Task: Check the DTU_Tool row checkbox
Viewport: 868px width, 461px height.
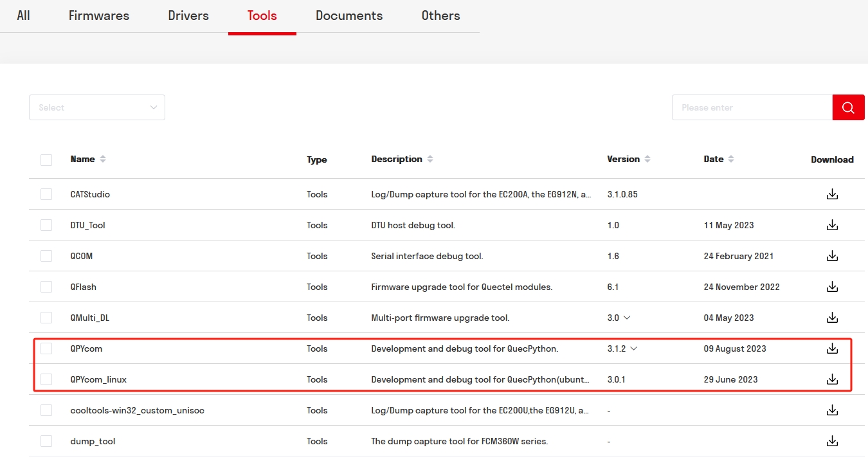Action: (46, 225)
